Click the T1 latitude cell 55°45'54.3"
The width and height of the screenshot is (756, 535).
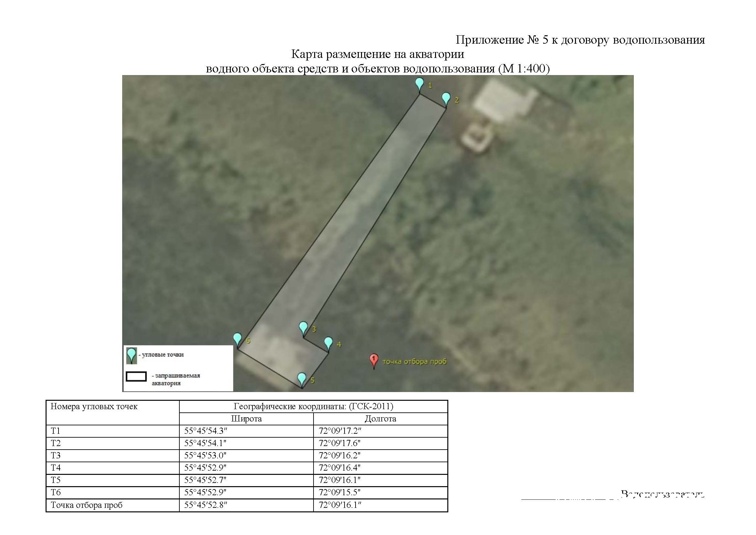(206, 431)
